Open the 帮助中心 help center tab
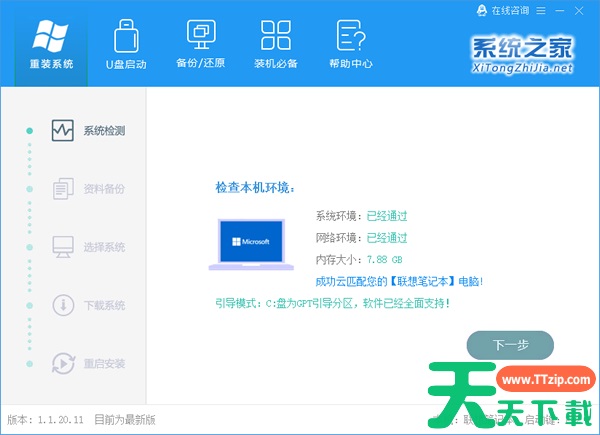The width and height of the screenshot is (600, 435). 350,44
